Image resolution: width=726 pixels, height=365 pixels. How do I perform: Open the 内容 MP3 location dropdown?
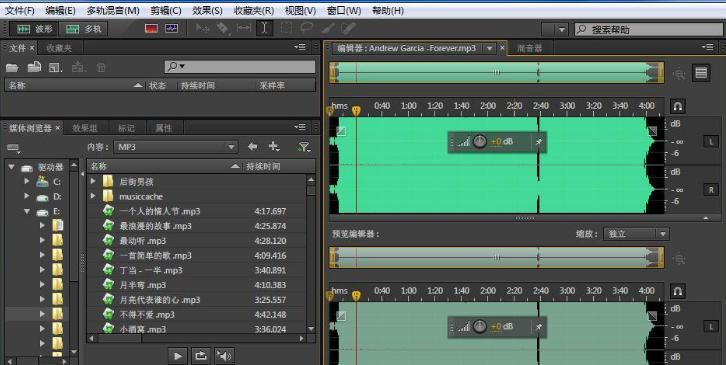click(175, 147)
